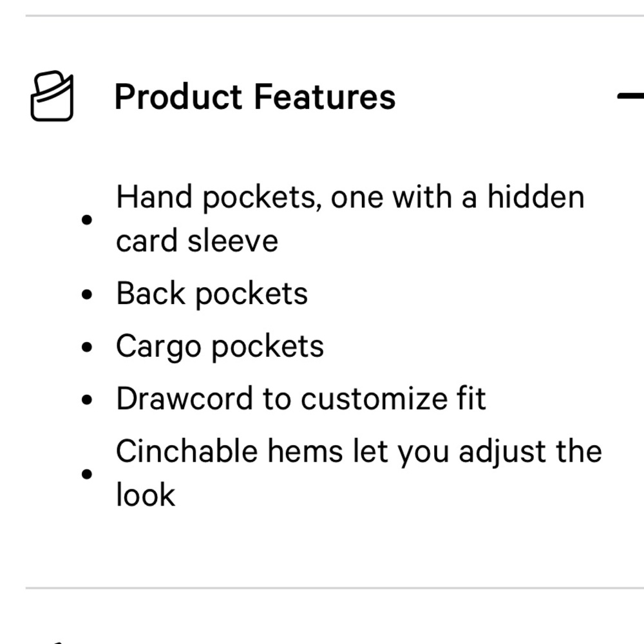Select the "Hand pockets, one with a hidden" line
Image resolution: width=644 pixels, height=644 pixels.
click(350, 196)
